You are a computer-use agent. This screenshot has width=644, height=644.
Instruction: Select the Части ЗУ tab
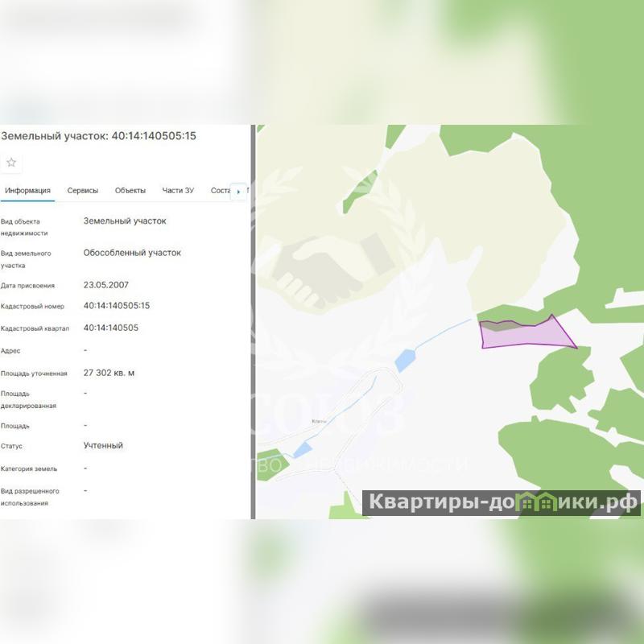[x=178, y=191]
